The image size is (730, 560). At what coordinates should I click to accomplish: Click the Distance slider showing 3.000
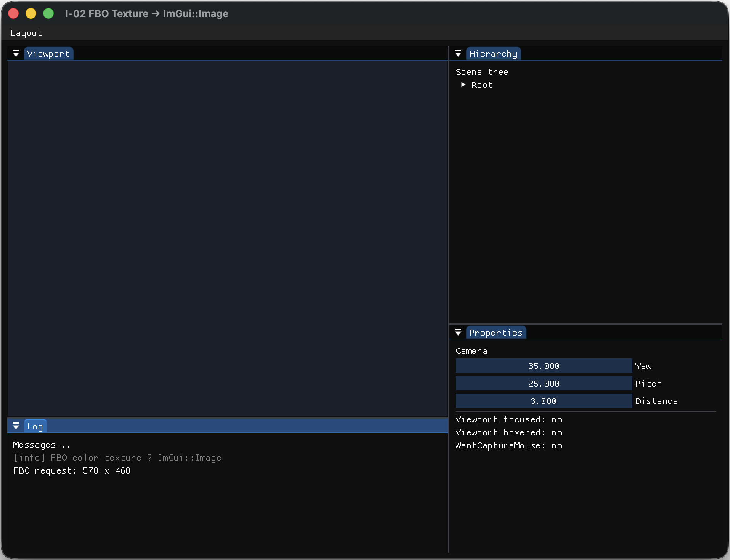tap(544, 401)
